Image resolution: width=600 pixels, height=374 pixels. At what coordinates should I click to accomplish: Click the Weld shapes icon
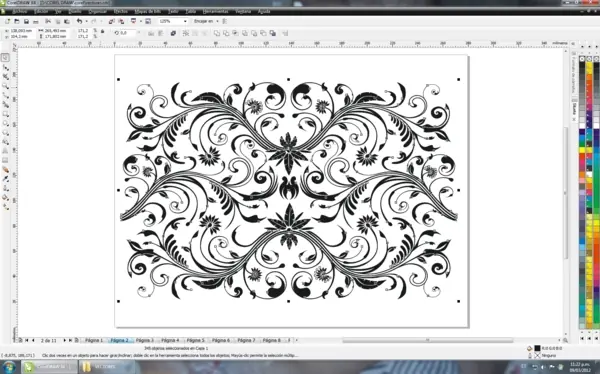217,33
